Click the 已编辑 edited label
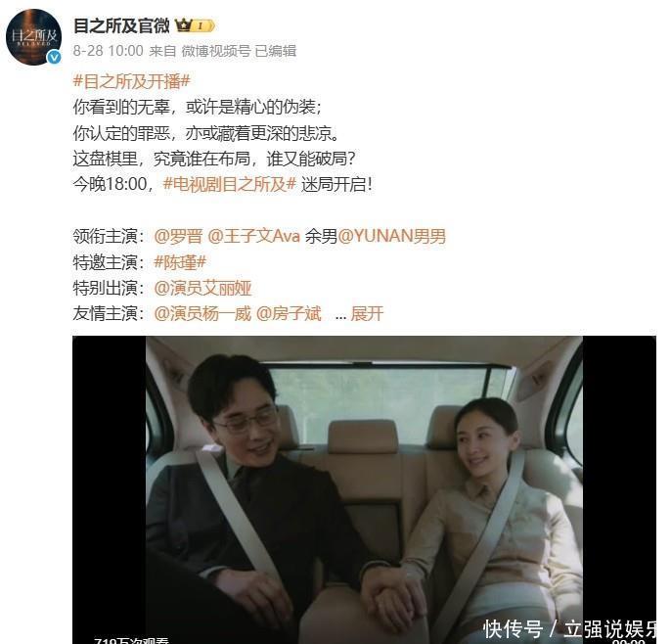Image resolution: width=671 pixels, height=644 pixels. (x=276, y=51)
